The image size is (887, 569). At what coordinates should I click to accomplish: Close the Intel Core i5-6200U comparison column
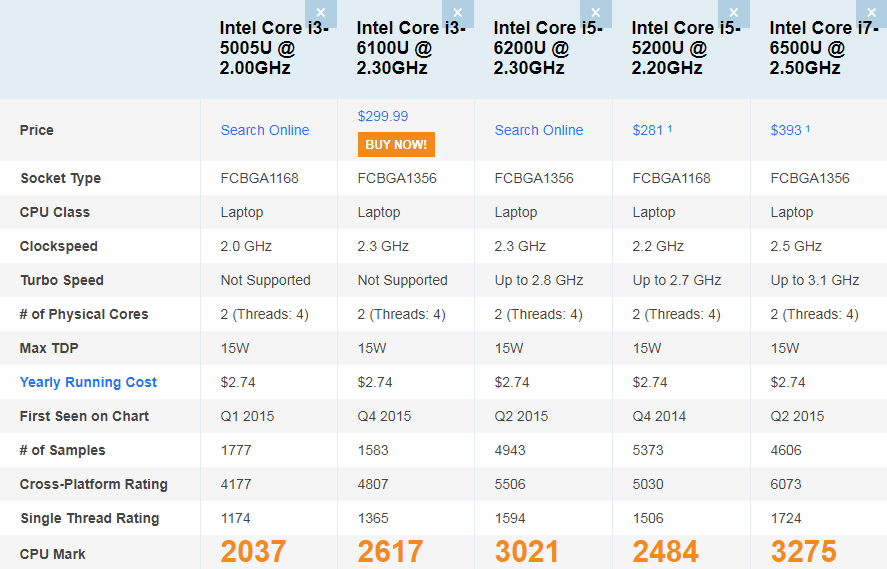pyautogui.click(x=594, y=13)
